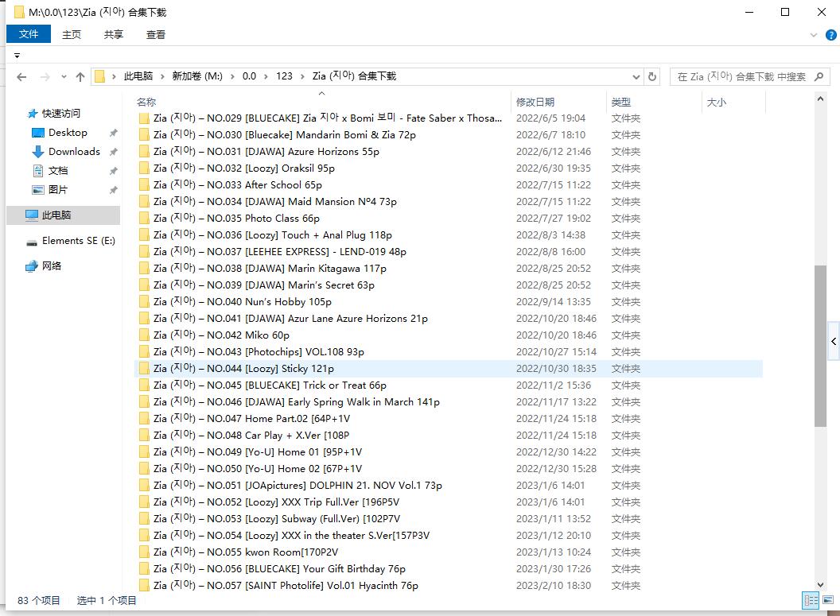
Task: Sort by 类型 column header
Action: pyautogui.click(x=621, y=102)
